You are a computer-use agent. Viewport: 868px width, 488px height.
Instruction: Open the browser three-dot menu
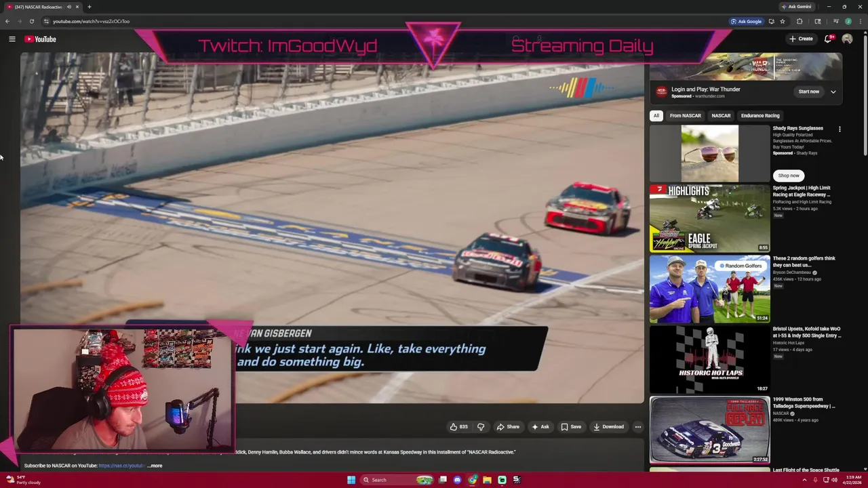tap(861, 21)
